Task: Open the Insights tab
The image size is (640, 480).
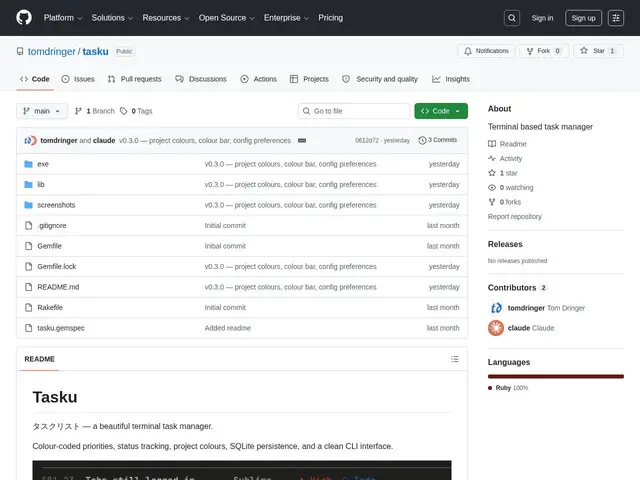Action: point(451,79)
